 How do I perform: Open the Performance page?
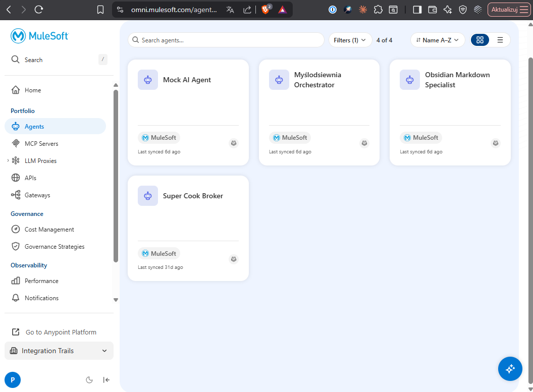(56, 281)
